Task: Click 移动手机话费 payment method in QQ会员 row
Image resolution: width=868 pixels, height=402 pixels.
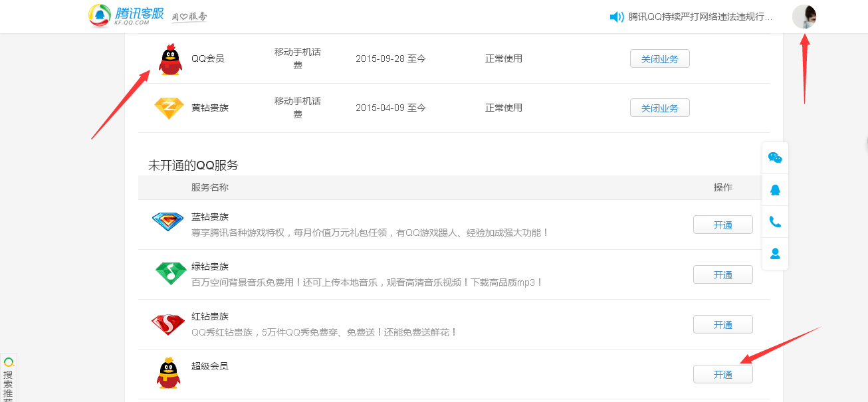Action: tap(298, 58)
